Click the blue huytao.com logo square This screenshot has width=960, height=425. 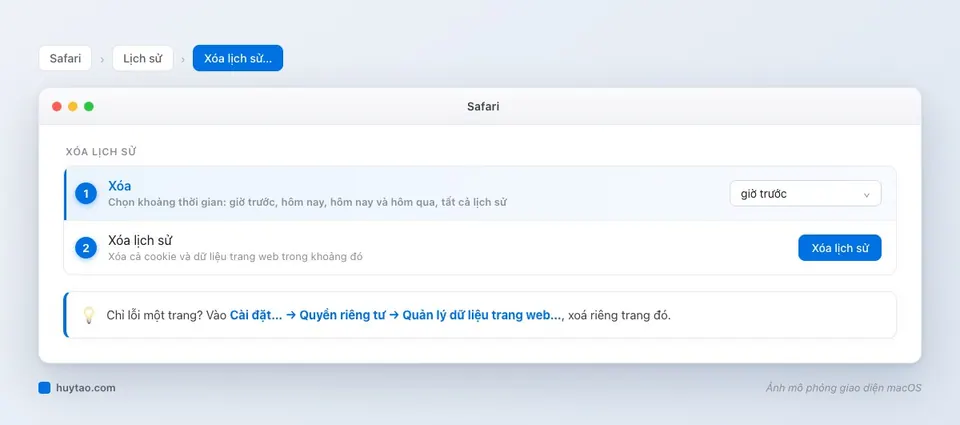pyautogui.click(x=44, y=388)
